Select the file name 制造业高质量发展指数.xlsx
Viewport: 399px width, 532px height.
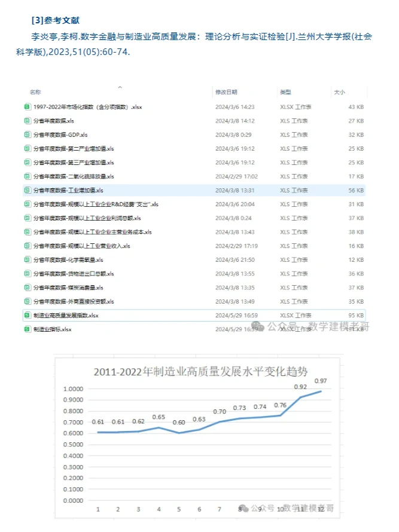coord(66,316)
